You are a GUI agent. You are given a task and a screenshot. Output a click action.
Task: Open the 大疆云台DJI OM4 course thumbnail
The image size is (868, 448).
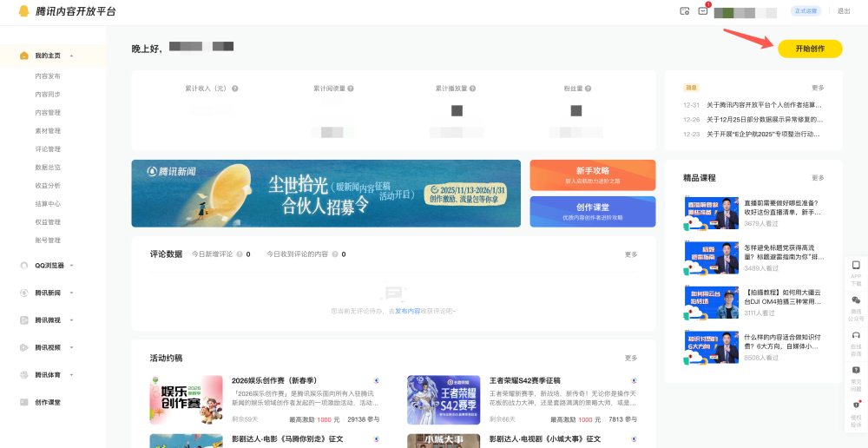click(711, 302)
